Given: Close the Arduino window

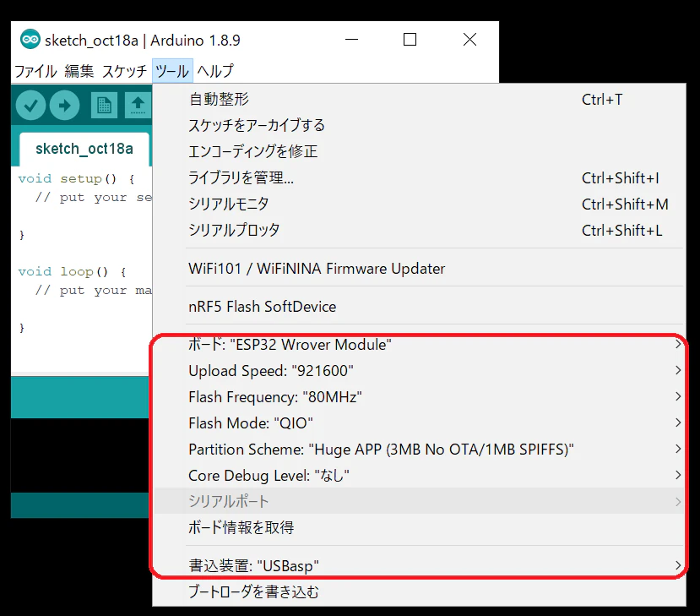Looking at the screenshot, I should (x=469, y=40).
